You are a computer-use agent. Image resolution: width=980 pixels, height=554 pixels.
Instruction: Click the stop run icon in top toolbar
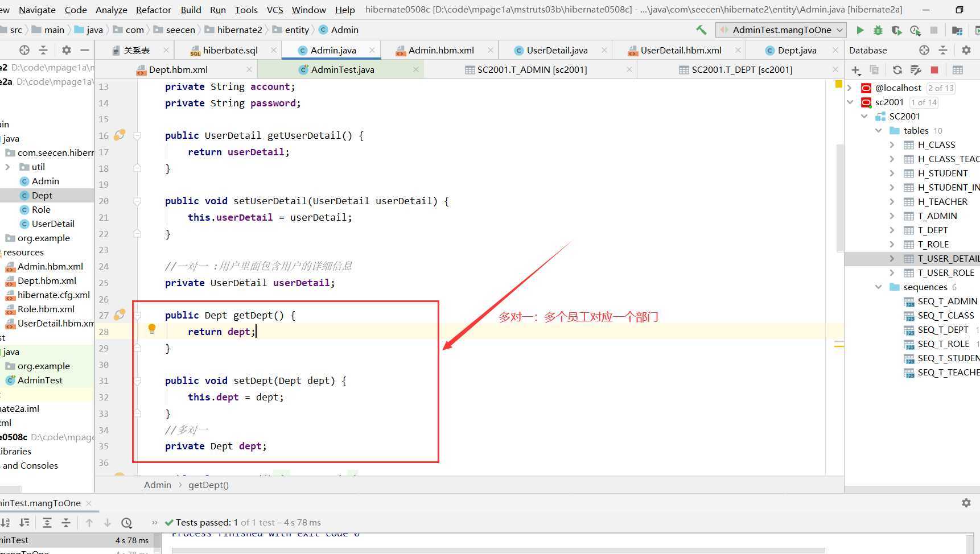pos(934,30)
